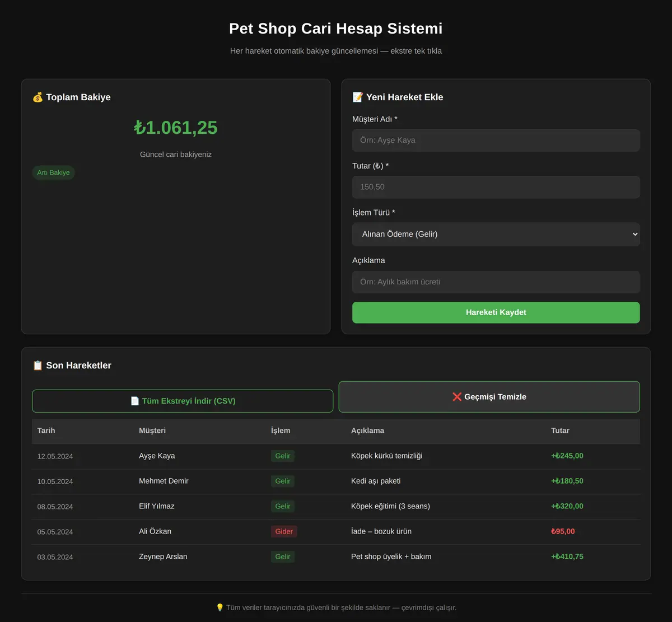Viewport: 672px width, 622px height.
Task: Download statement via Tüm Ekstreyi İndir (CSV)
Action: pyautogui.click(x=183, y=401)
